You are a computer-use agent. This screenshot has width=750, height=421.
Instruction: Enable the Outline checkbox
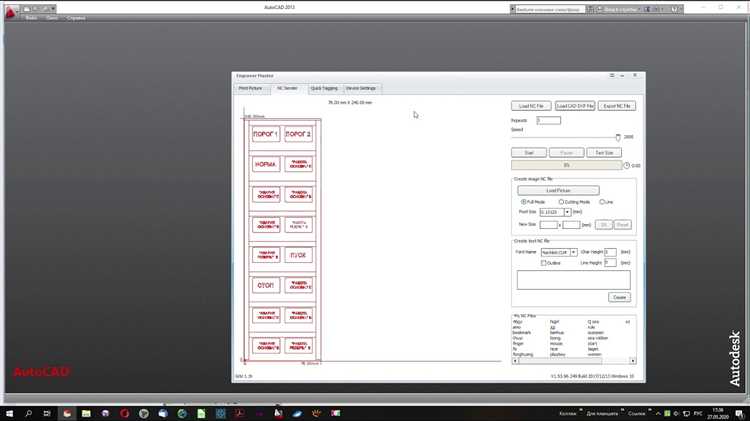543,263
